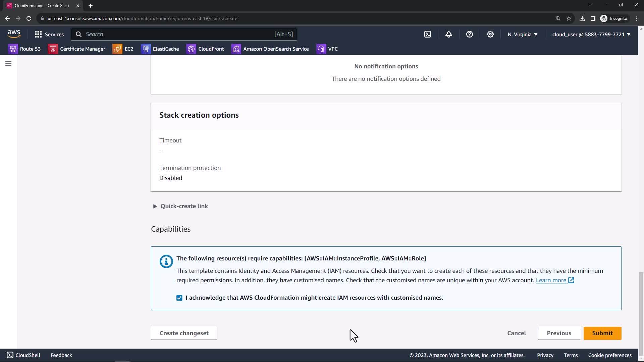Open the Services grid menu

[49, 34]
